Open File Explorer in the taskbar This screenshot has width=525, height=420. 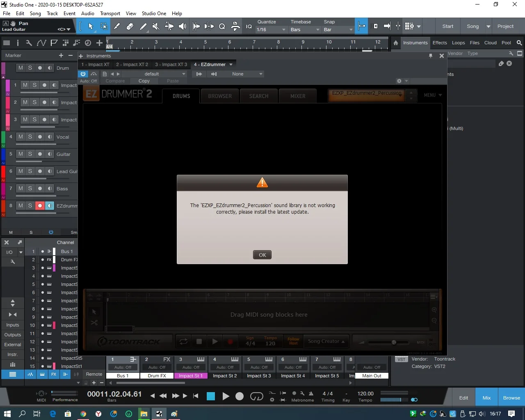click(x=144, y=414)
